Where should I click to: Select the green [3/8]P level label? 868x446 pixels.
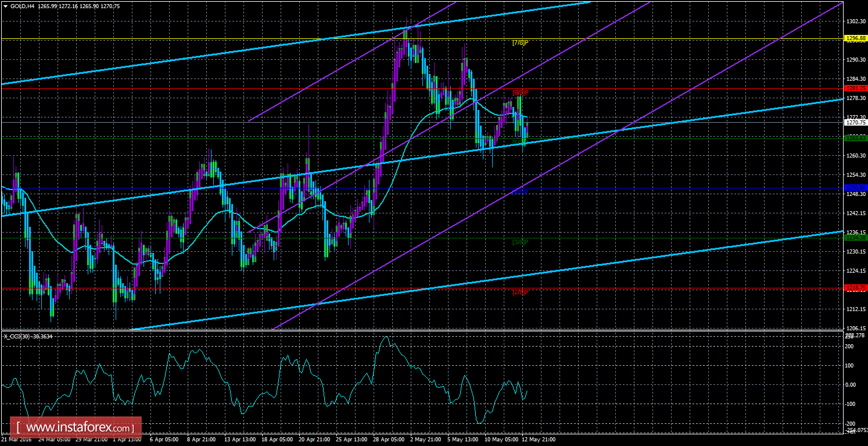click(x=520, y=242)
